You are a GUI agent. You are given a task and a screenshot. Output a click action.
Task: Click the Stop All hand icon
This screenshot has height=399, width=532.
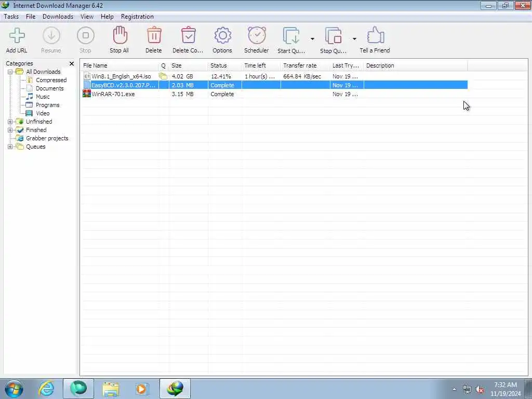click(x=120, y=35)
